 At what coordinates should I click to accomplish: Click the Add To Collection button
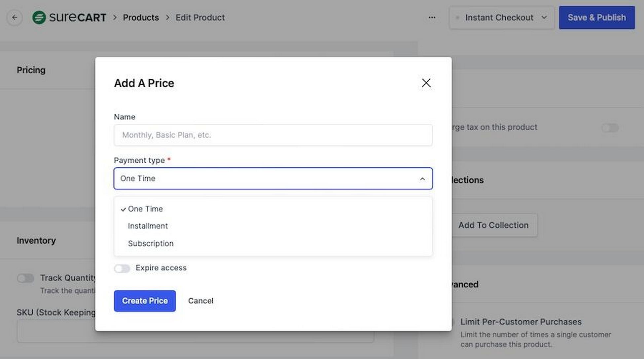(493, 225)
